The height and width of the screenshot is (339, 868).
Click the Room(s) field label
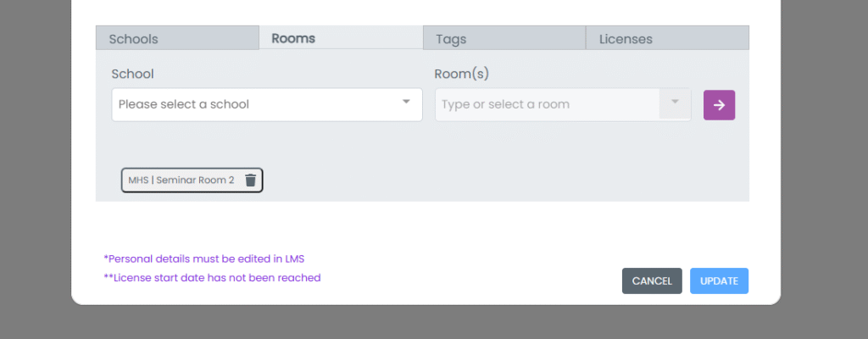[461, 74]
